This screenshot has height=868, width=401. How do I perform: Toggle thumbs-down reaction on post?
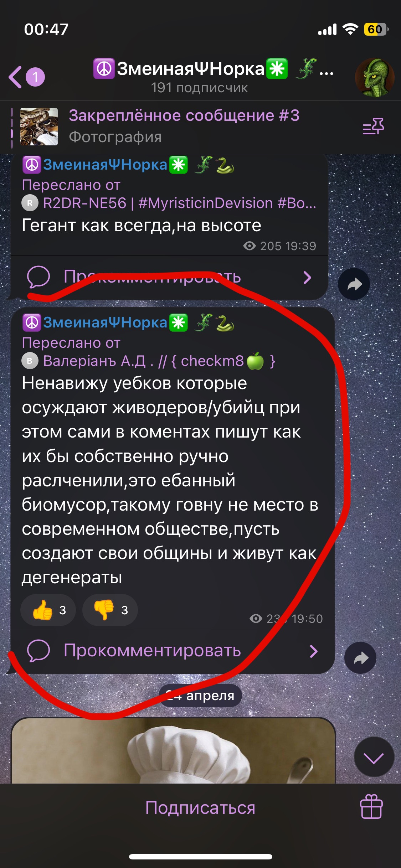(110, 610)
